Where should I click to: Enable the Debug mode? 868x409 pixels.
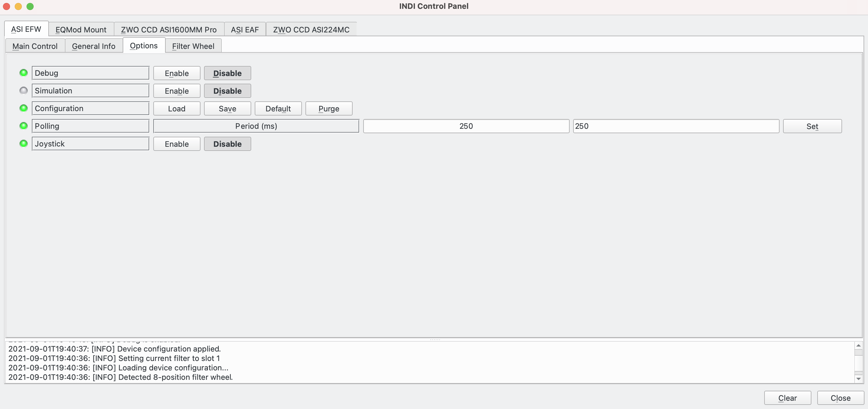coord(177,72)
